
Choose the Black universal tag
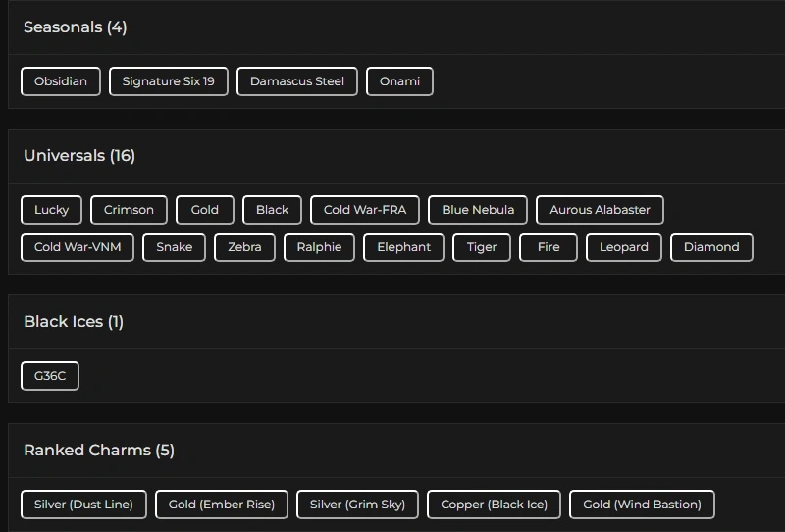(x=272, y=210)
